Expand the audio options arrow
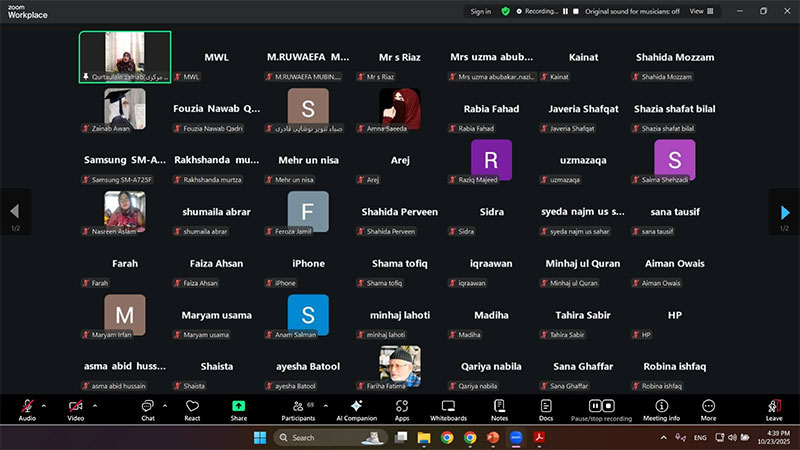 (x=43, y=405)
